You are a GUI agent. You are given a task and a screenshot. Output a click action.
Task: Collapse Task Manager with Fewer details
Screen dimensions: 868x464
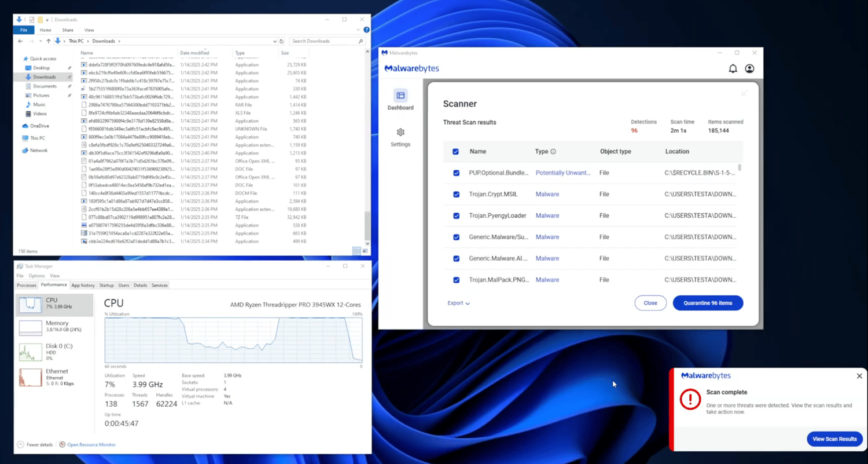pos(35,445)
